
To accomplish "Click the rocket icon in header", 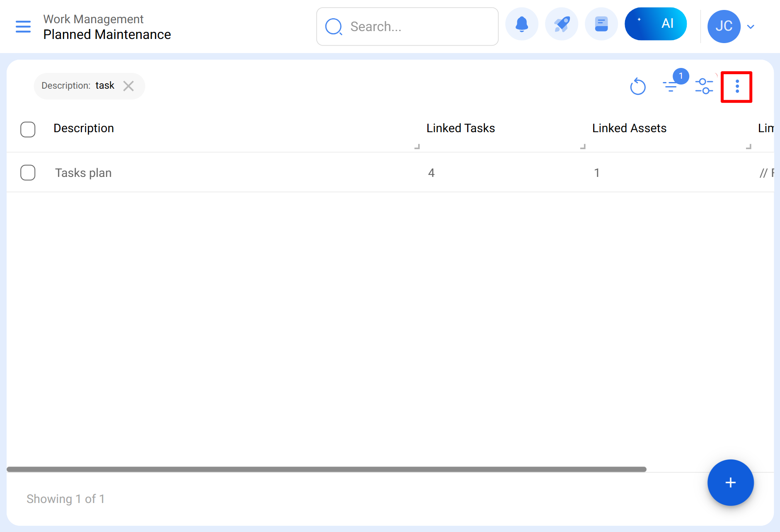I will [x=561, y=24].
